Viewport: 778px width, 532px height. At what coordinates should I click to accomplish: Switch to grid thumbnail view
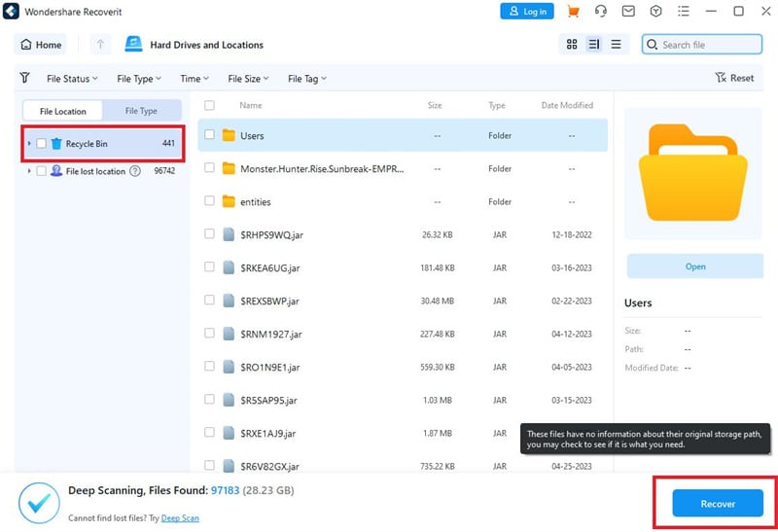pyautogui.click(x=572, y=45)
